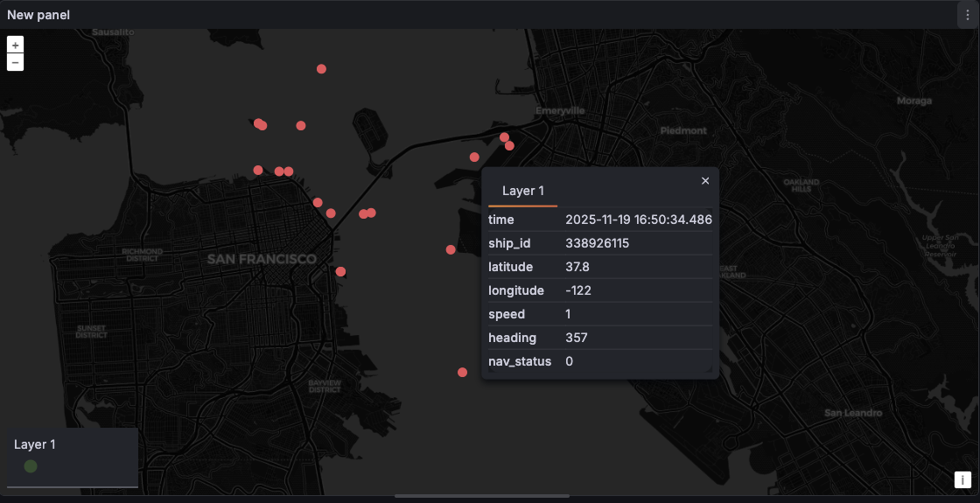980x503 pixels.
Task: Click the Layer 1 legend label
Action: [x=35, y=444]
